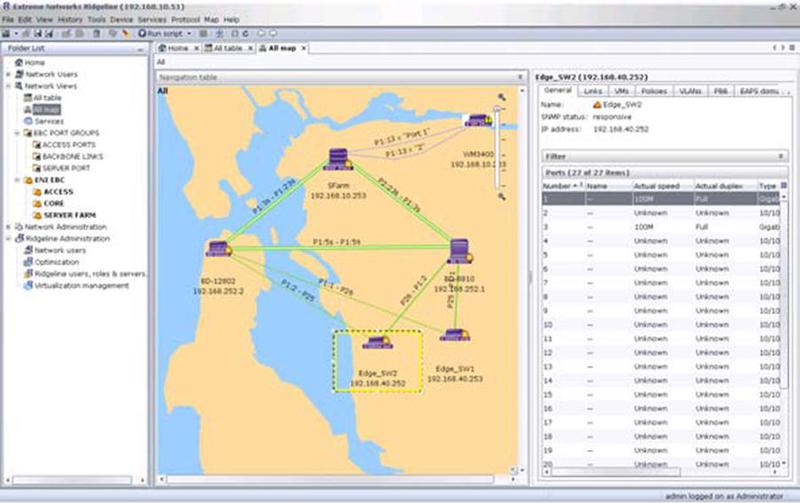This screenshot has width=800, height=503.
Task: Click the circular refresh icon in toolbar
Action: click(245, 34)
